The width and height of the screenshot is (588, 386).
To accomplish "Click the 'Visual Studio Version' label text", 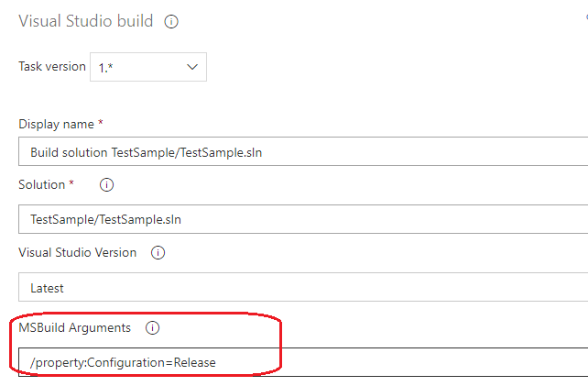I will click(x=78, y=253).
